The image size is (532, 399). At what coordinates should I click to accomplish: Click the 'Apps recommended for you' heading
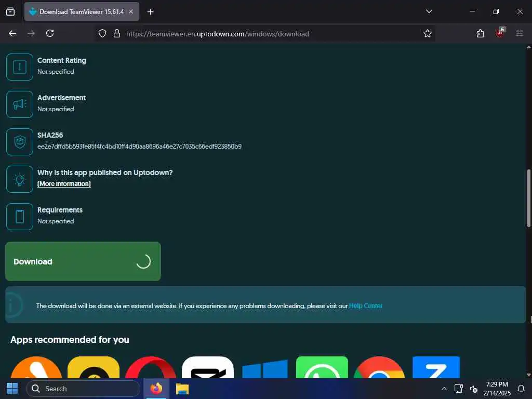point(70,340)
